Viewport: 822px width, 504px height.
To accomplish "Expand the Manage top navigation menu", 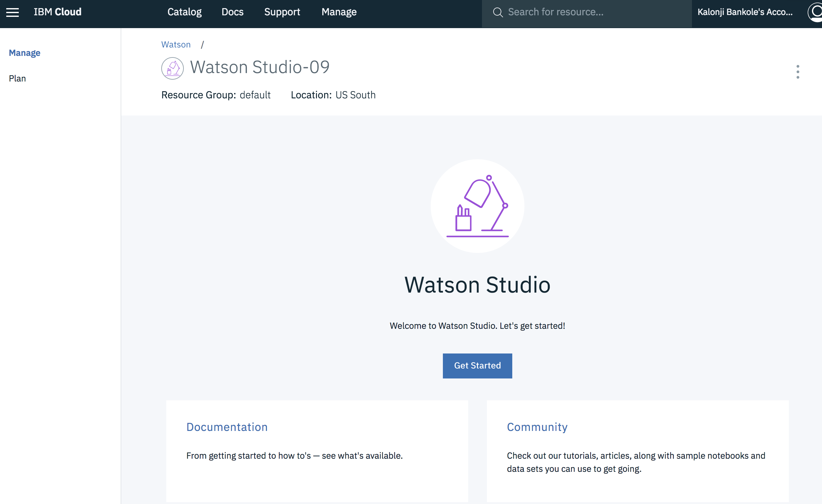I will 338,12.
